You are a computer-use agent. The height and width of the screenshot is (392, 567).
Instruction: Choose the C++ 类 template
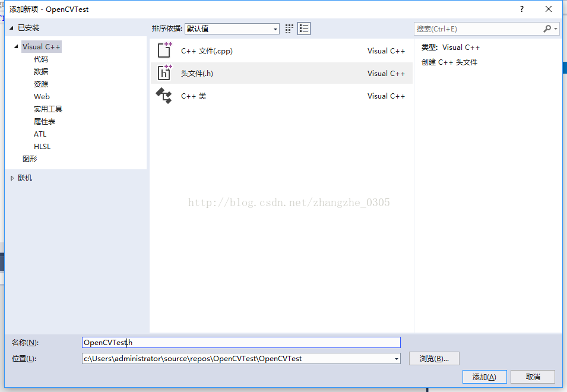coord(281,96)
